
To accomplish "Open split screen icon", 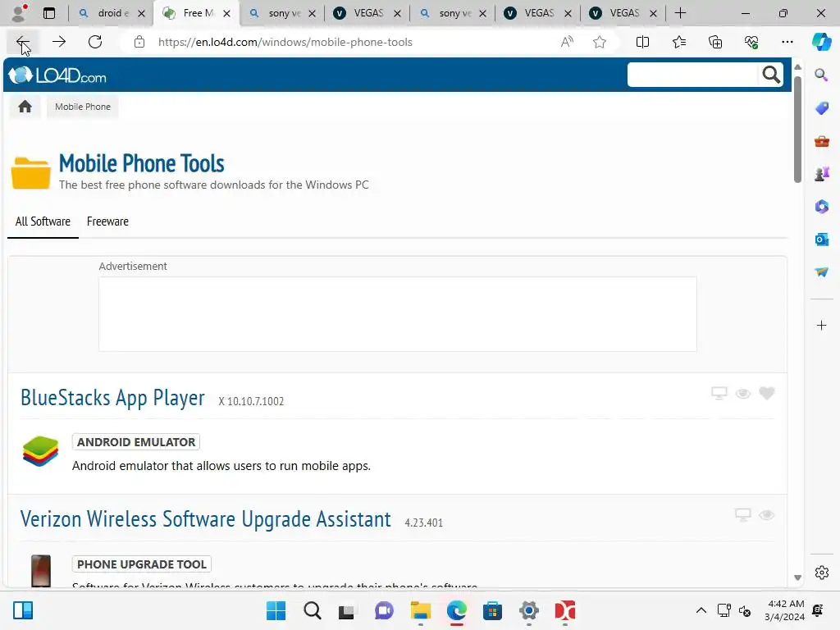I will pyautogui.click(x=642, y=42).
